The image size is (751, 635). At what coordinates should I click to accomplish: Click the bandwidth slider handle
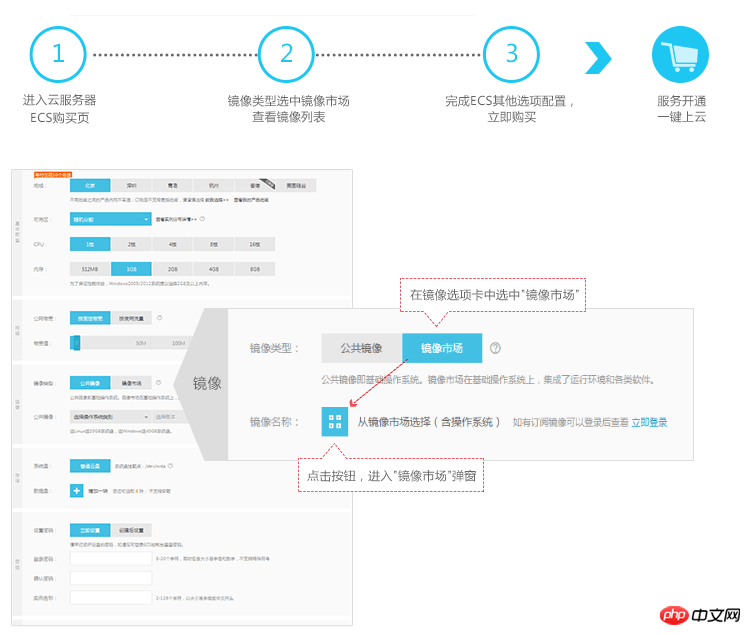coord(75,342)
